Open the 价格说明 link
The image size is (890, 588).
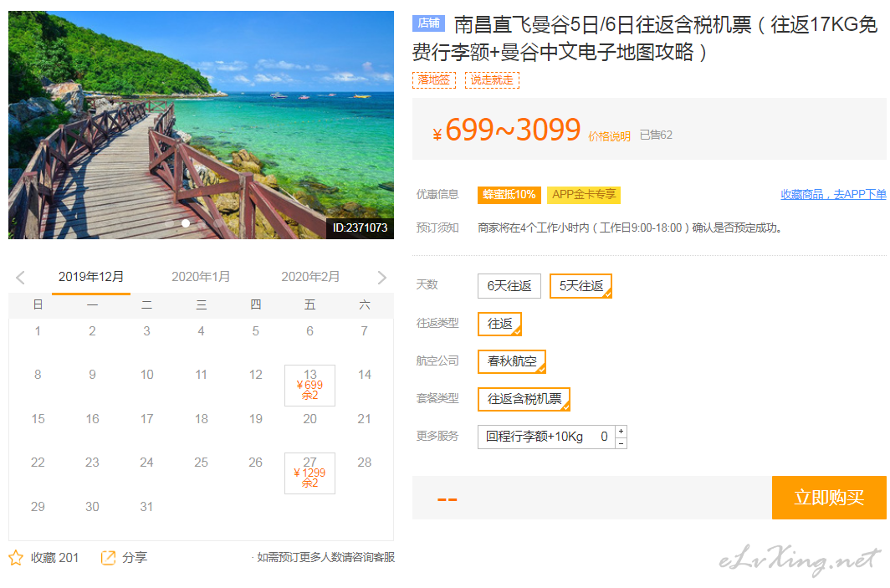coord(609,136)
